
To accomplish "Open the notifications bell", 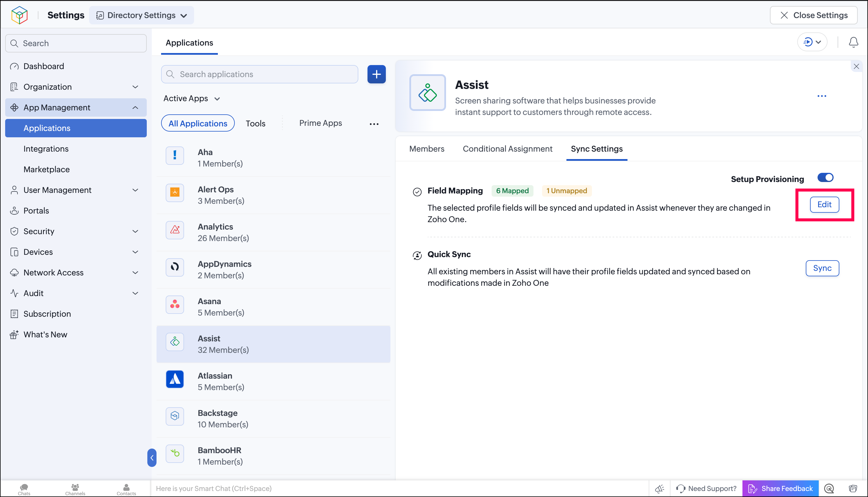I will click(853, 42).
